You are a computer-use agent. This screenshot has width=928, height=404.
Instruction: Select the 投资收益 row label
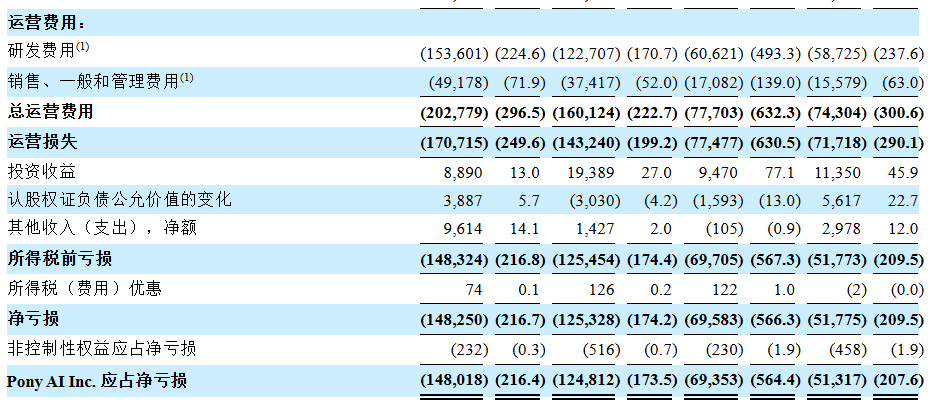42,170
